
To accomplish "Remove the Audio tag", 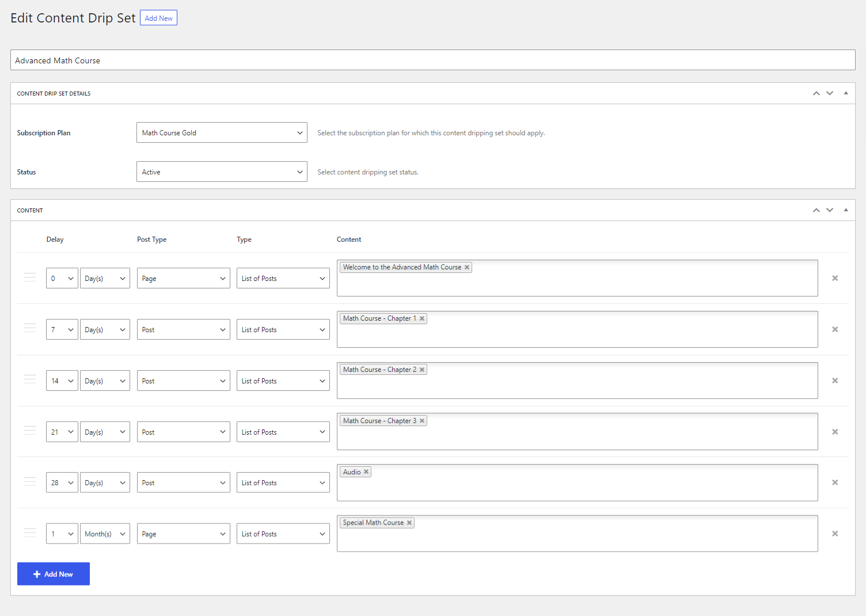I will pyautogui.click(x=366, y=471).
